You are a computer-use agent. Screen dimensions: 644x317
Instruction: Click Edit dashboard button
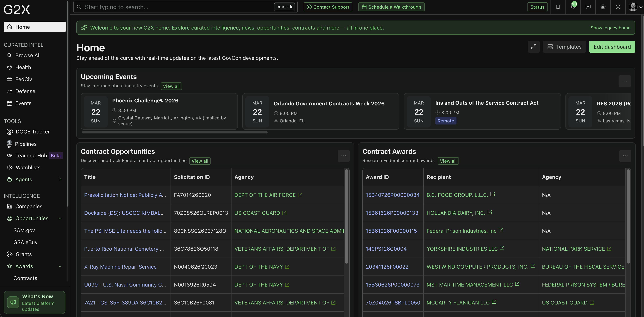(612, 47)
